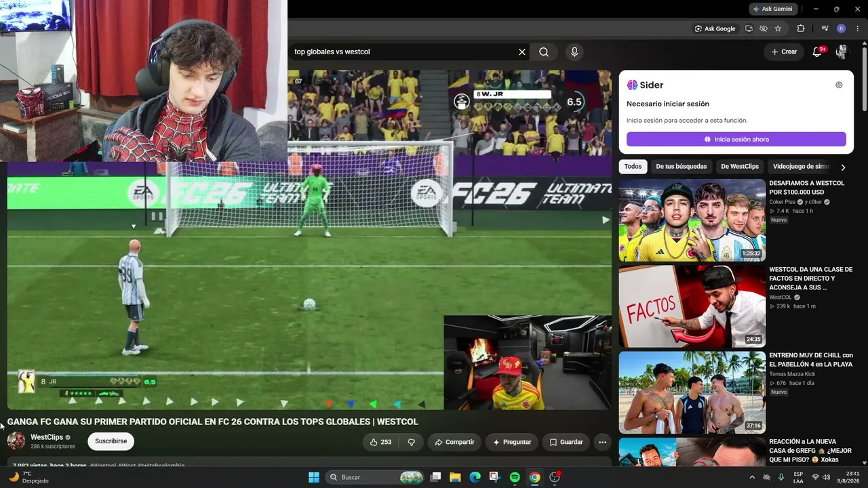Like the video with thumbs up

[380, 442]
